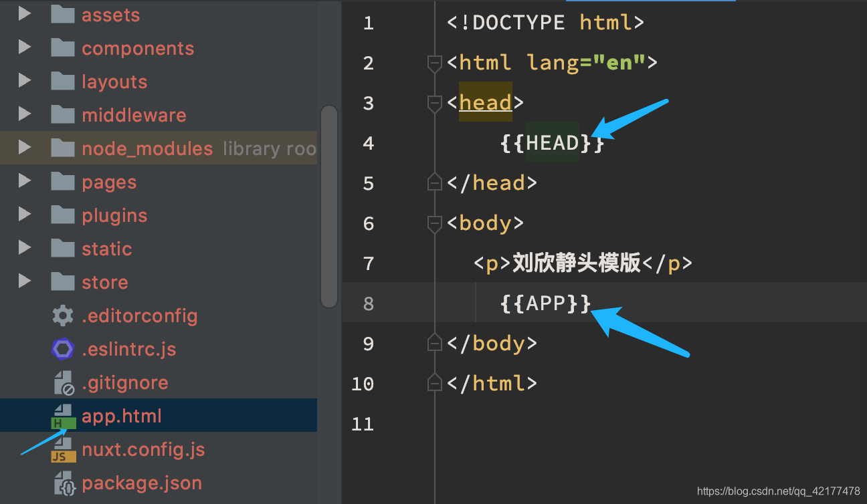This screenshot has width=867, height=504.
Task: Open the package.json file
Action: coord(142,483)
